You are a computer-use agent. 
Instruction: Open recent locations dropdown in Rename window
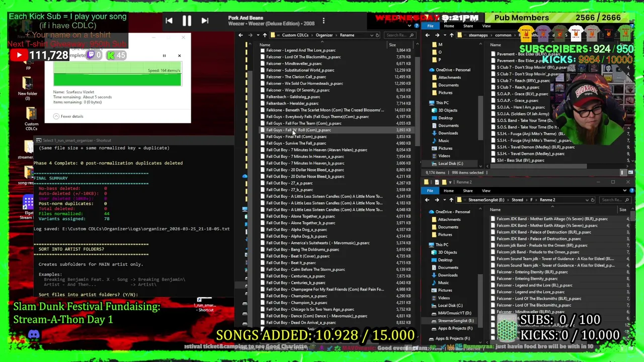click(258, 35)
